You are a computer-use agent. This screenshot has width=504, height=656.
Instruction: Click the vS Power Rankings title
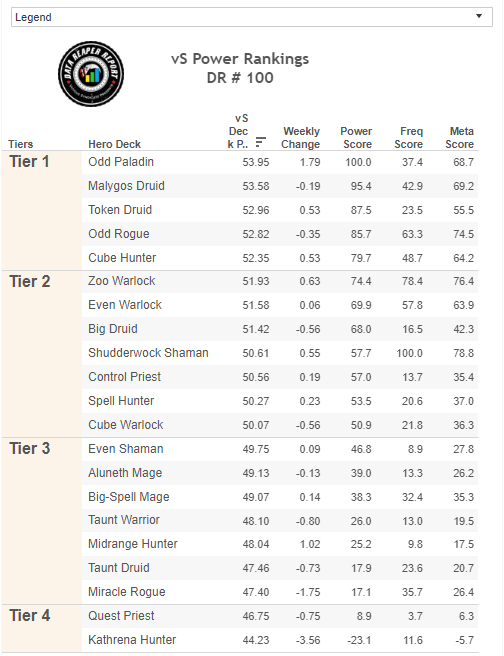tap(240, 68)
